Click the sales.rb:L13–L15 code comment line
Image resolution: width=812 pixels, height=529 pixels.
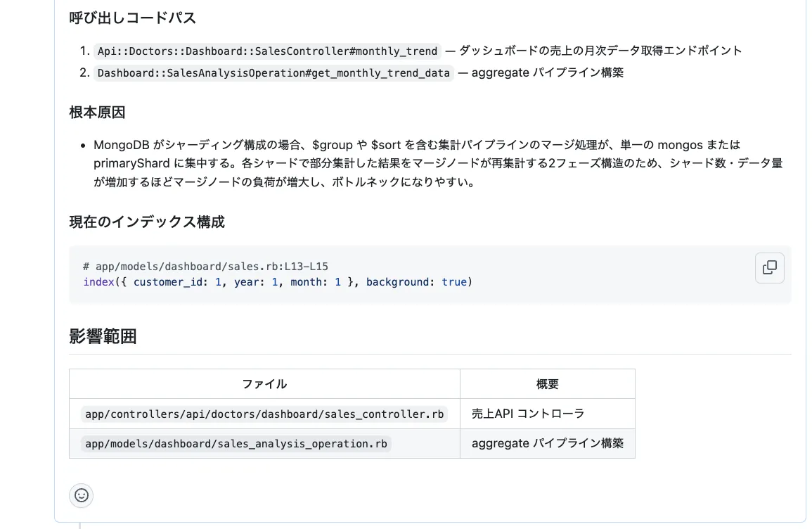click(205, 267)
